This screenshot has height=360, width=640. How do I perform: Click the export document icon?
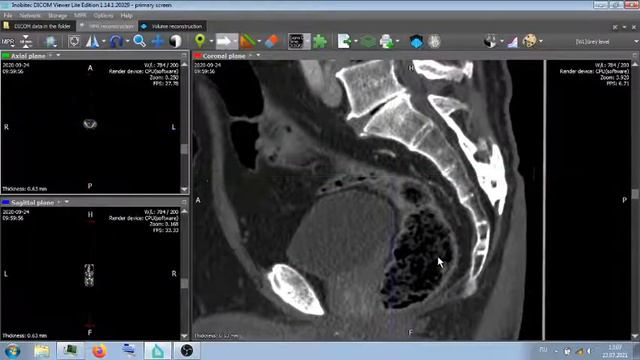click(x=344, y=41)
